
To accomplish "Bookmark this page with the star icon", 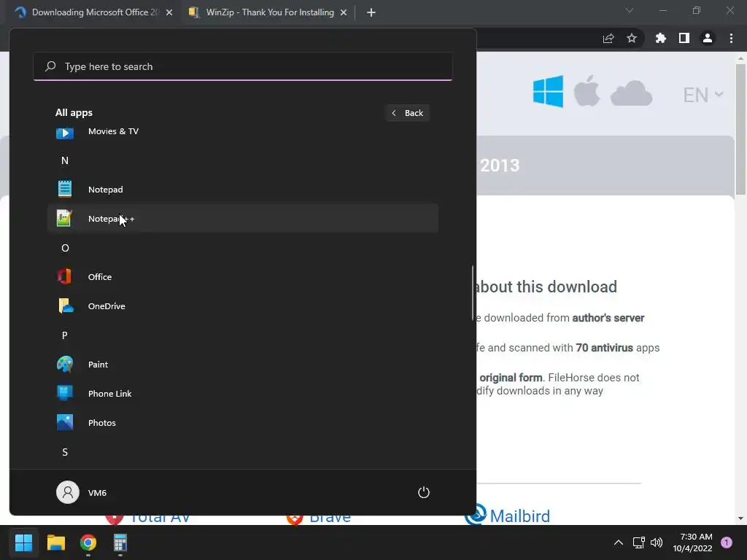I will [x=632, y=38].
